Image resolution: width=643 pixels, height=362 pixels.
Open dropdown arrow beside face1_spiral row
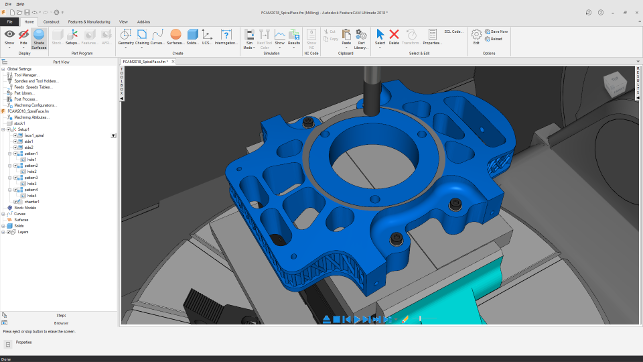tap(114, 136)
